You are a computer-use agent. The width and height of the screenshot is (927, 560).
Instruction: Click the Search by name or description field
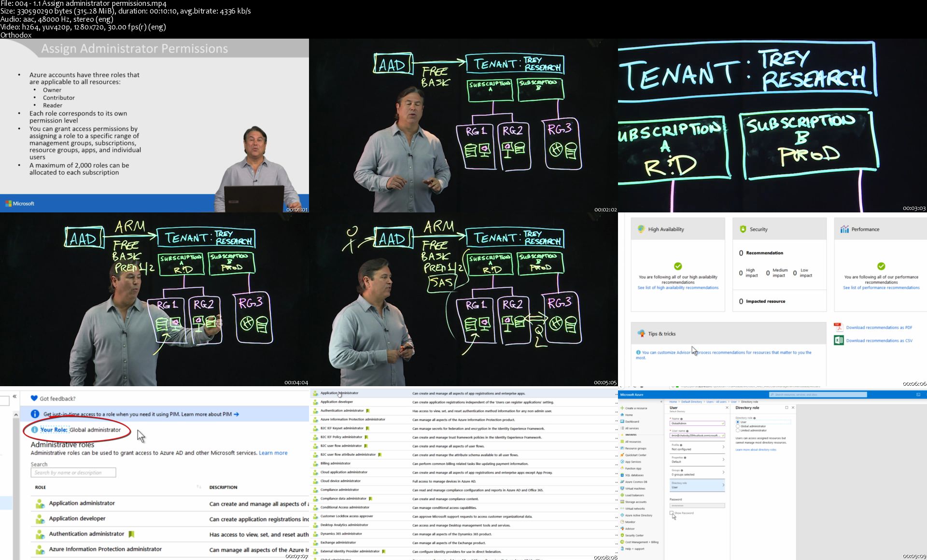point(73,473)
